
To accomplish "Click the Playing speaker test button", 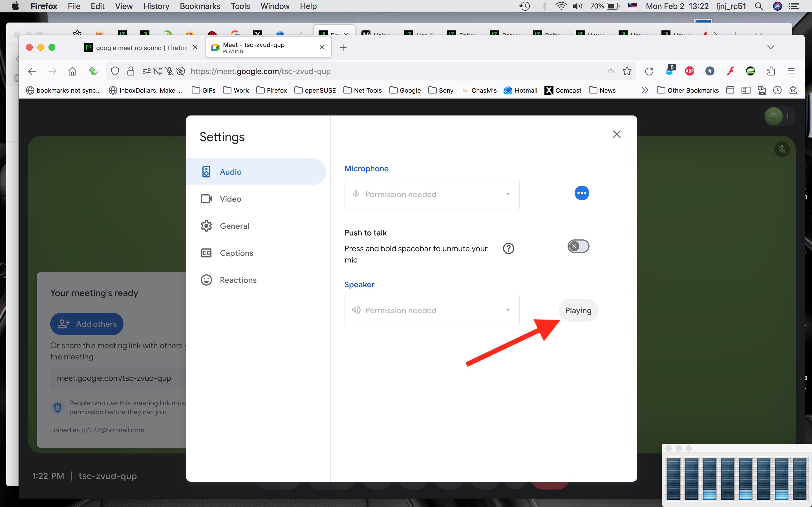I will (578, 310).
